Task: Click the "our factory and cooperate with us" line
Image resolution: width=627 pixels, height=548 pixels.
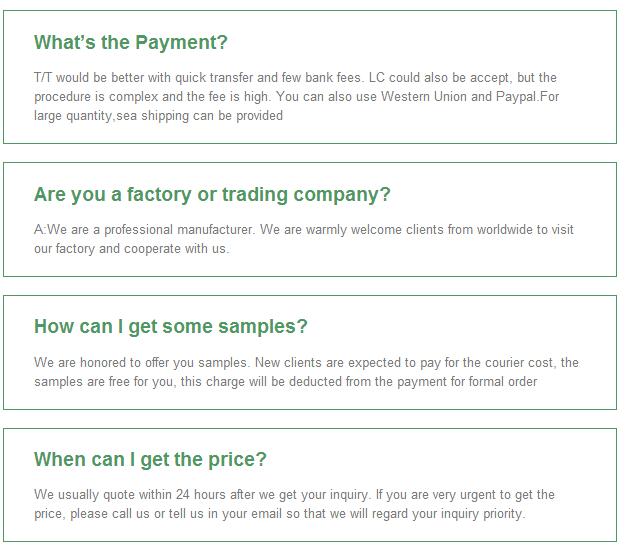Action: tap(132, 249)
